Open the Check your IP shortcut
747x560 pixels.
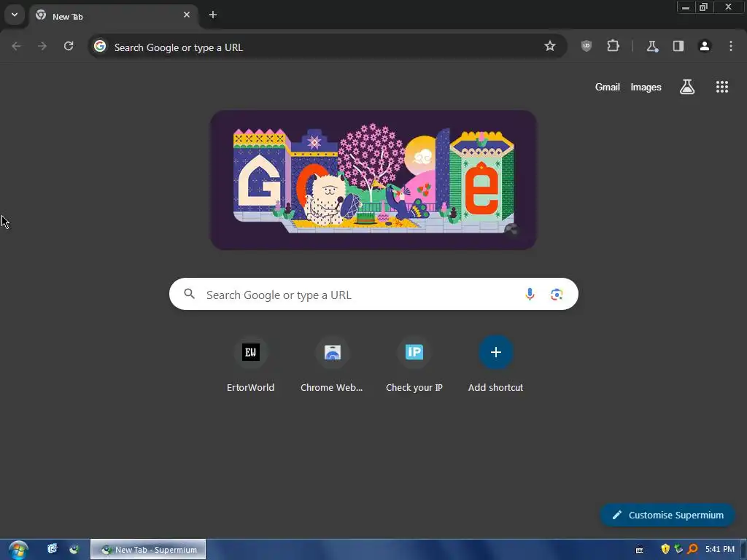tap(414, 365)
